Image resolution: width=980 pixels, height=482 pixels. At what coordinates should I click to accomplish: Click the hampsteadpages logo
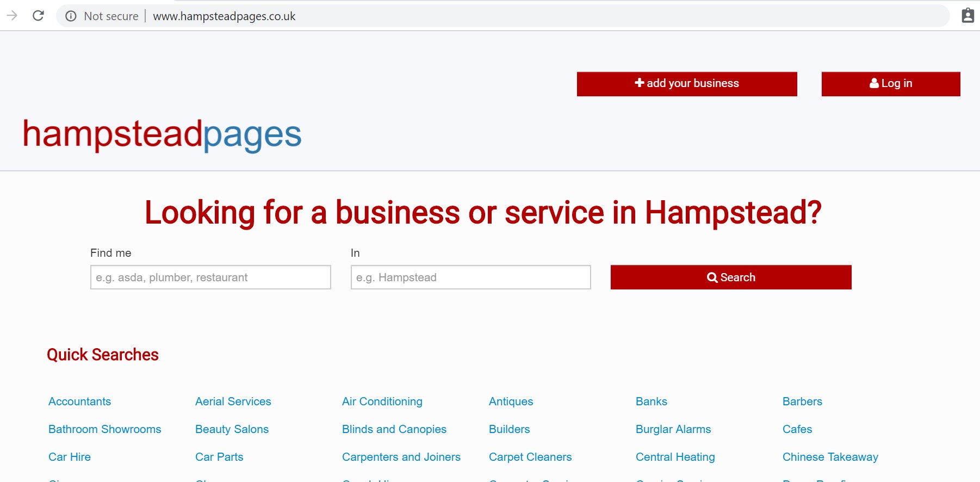[x=162, y=134]
